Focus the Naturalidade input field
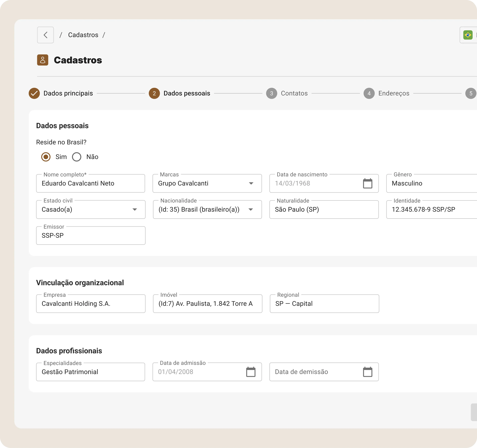Viewport: 477px width, 448px height. (x=324, y=209)
